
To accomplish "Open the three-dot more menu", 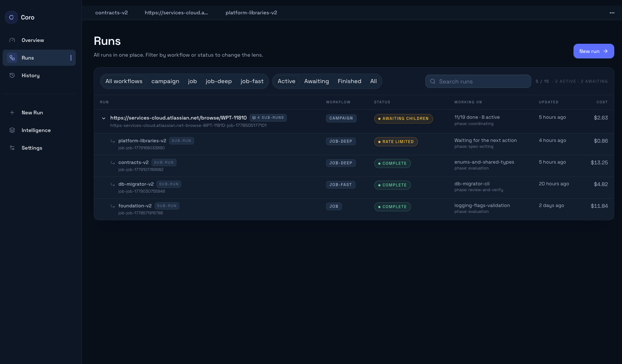I will (x=612, y=13).
